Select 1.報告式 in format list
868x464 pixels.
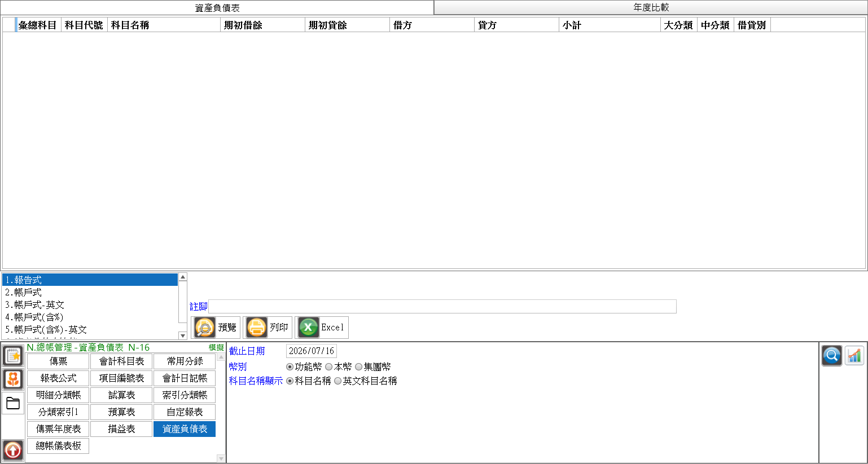coord(90,280)
